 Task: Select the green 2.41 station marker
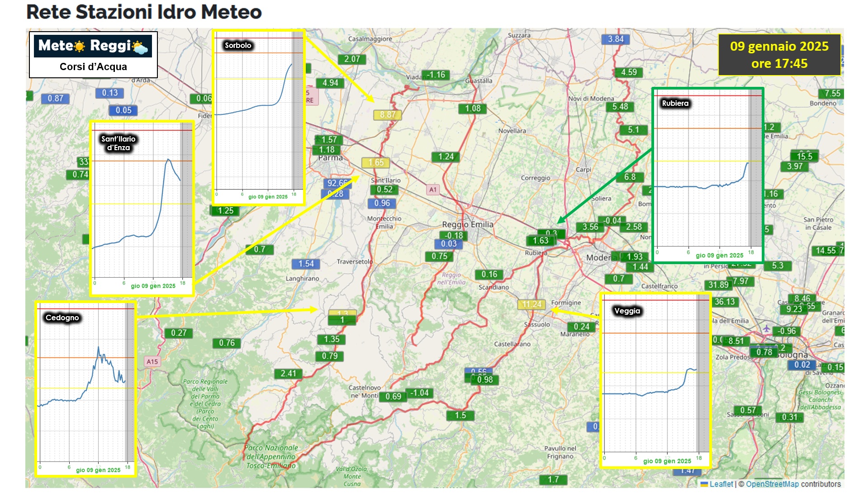tap(288, 374)
